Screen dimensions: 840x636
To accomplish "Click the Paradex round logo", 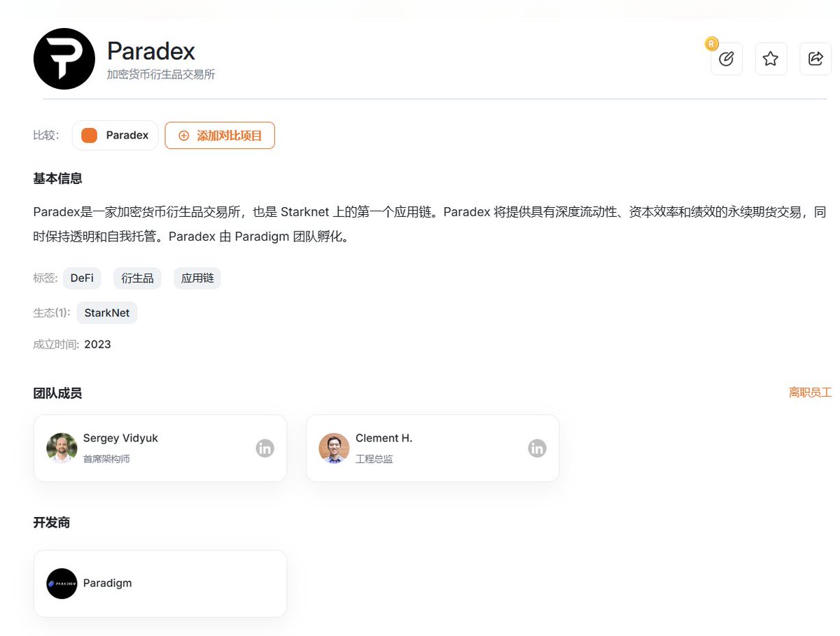I will (64, 59).
